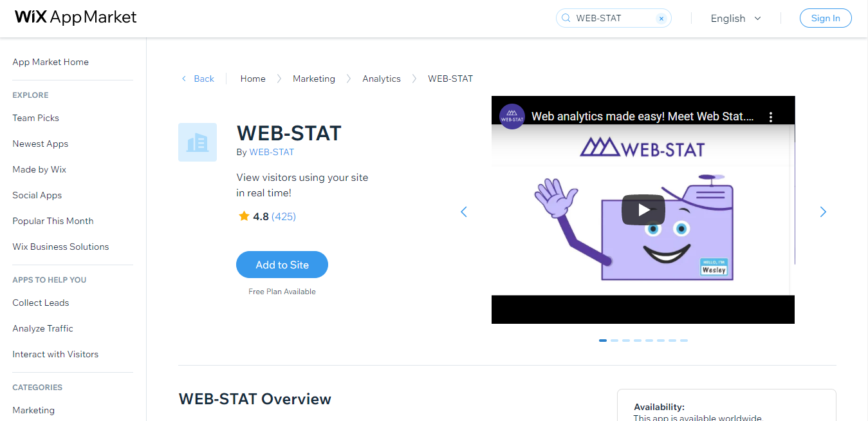
Task: Click the search field containing WEB-STAT
Action: (613, 18)
